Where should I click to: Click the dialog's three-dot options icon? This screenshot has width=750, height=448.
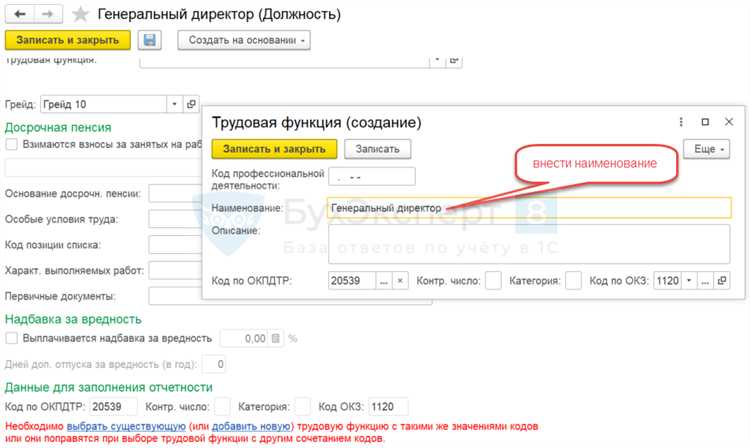[x=681, y=122]
